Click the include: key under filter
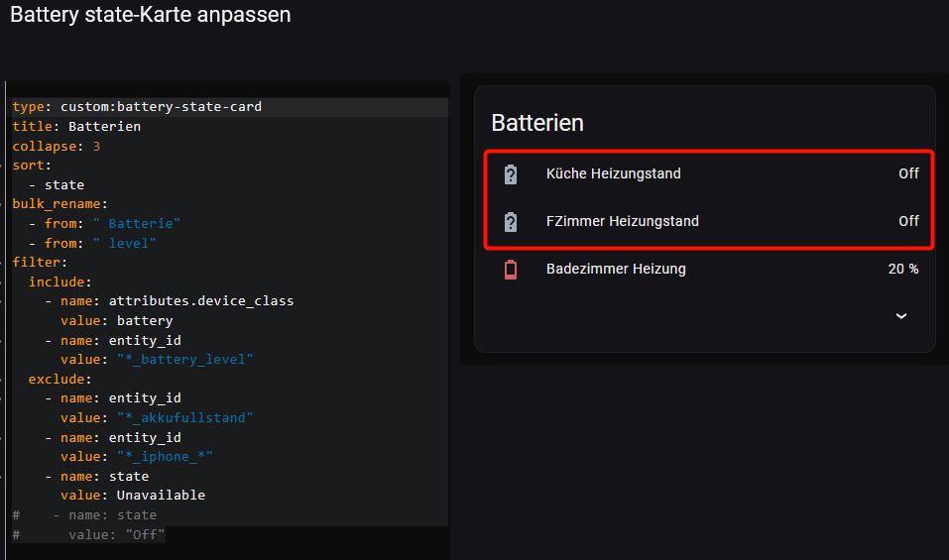Image resolution: width=949 pixels, height=560 pixels. coord(59,281)
